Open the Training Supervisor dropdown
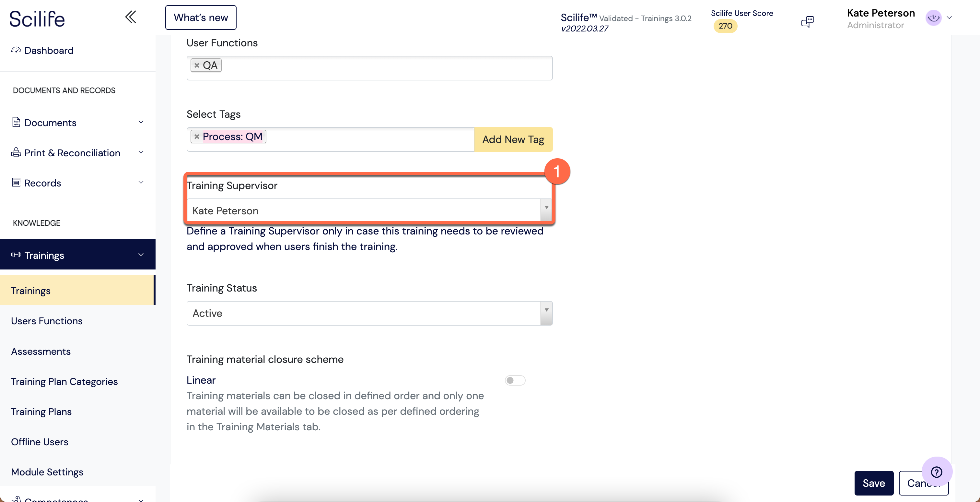Viewport: 980px width, 502px height. [x=546, y=210]
